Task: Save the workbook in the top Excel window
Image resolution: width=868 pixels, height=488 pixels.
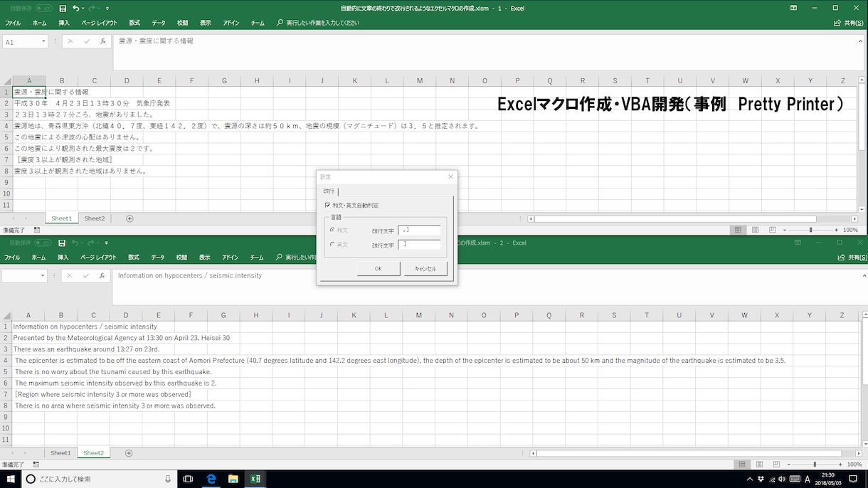Action: click(x=63, y=9)
